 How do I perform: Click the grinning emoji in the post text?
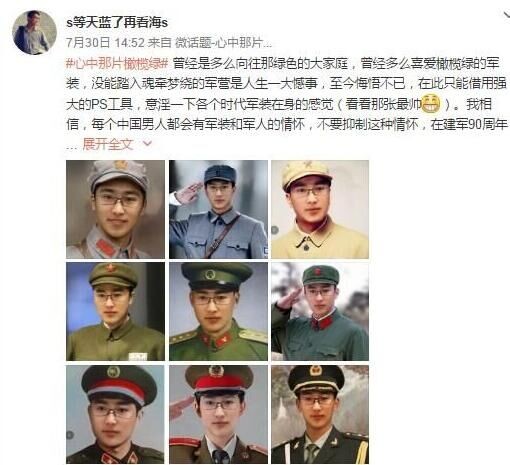pos(431,104)
